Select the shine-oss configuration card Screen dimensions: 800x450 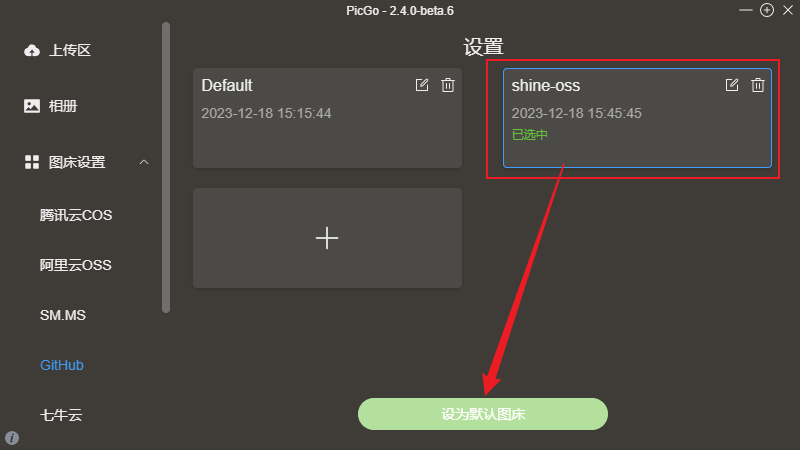(x=637, y=118)
